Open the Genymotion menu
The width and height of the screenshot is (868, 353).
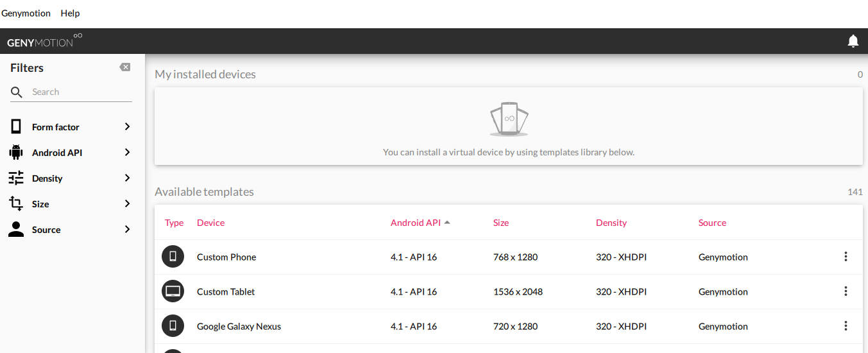pos(26,13)
